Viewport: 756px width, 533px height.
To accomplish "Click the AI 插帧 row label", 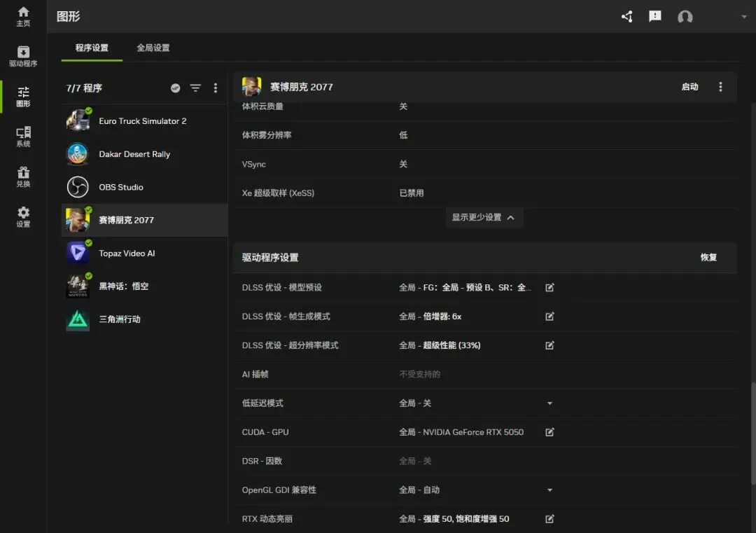I will [255, 374].
